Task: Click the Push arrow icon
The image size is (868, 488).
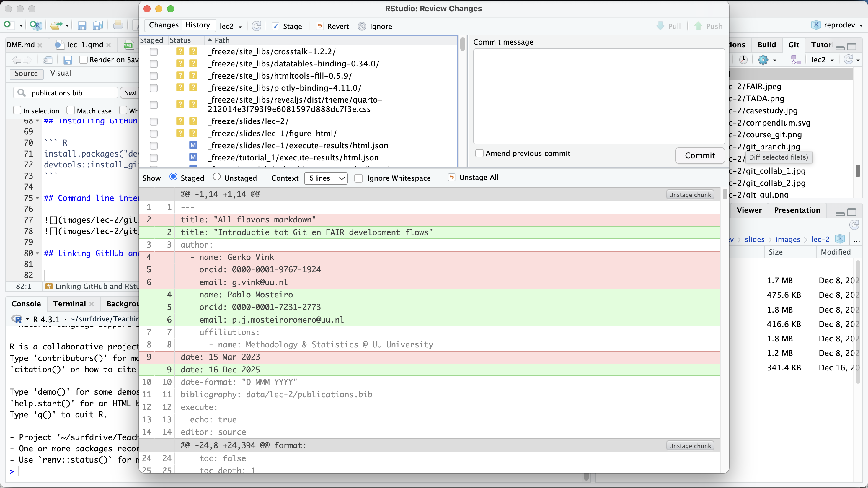Action: (x=698, y=26)
